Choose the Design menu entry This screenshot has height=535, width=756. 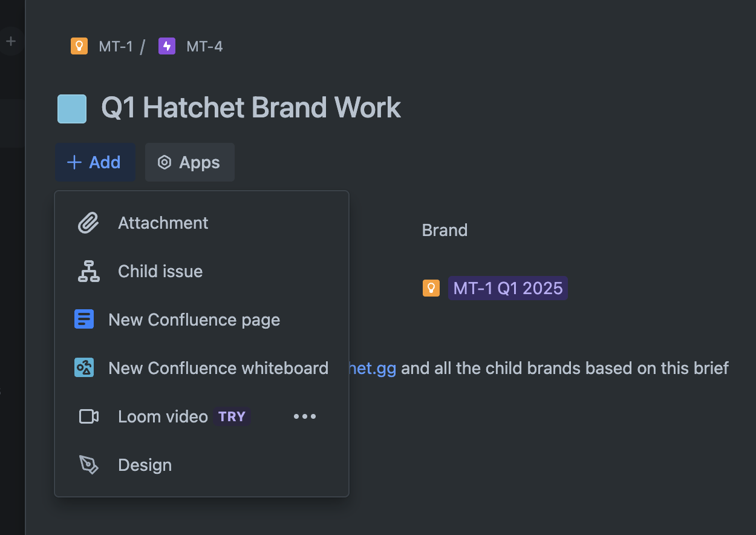click(x=201, y=465)
